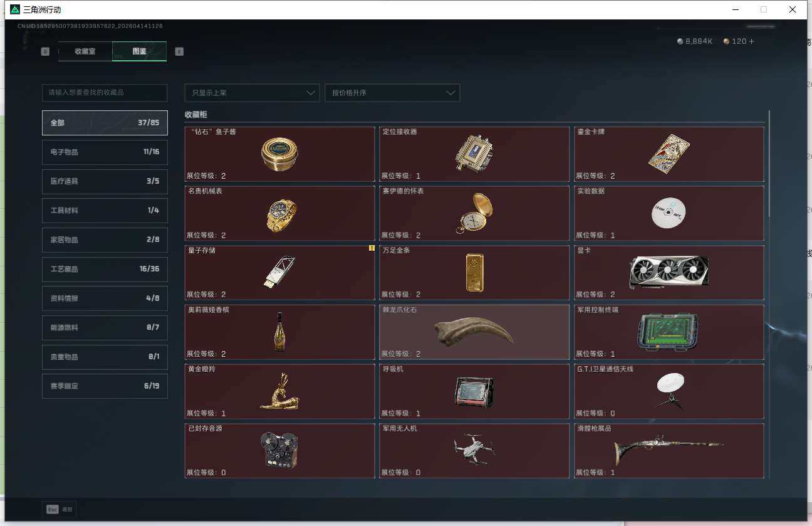Filter by 贵重物品 category
812x526 pixels.
coord(105,357)
